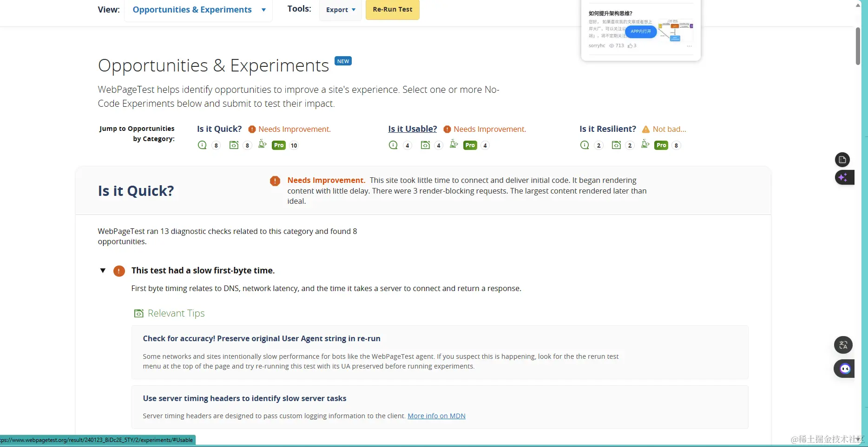Image resolution: width=868 pixels, height=447 pixels.
Task: Click the chatbot face icon on the right edge
Action: coord(844,369)
